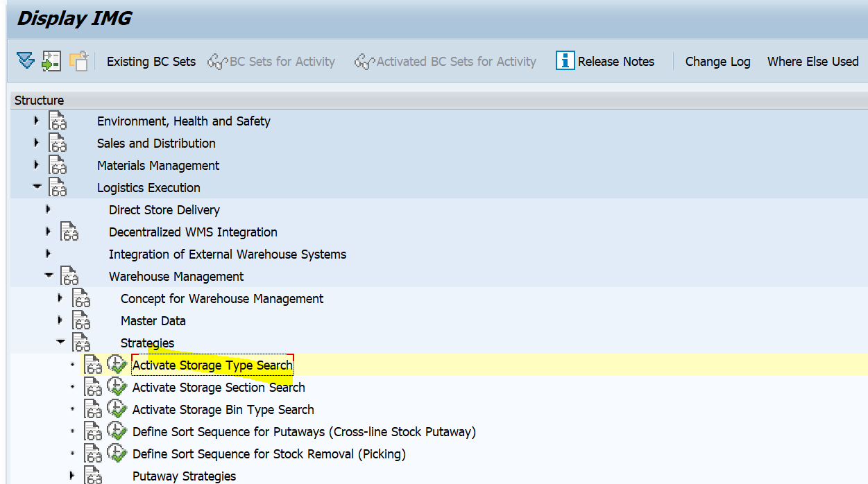Open the Change Log

717,61
